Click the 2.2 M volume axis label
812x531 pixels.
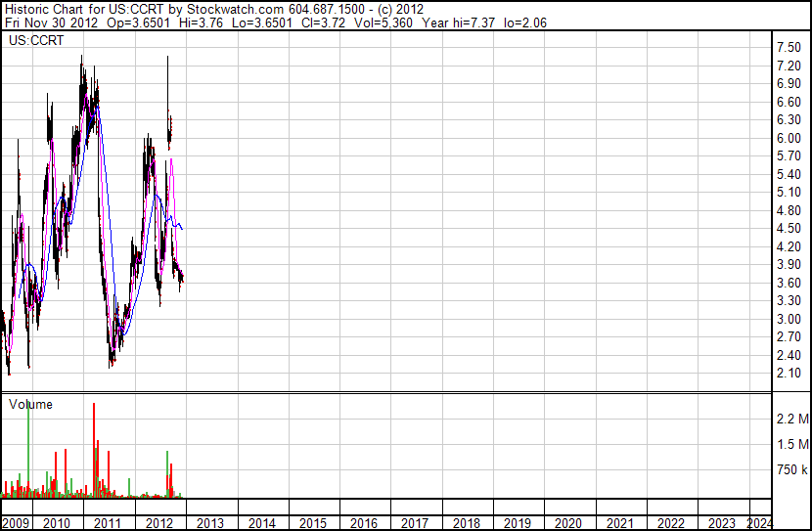[x=792, y=419]
